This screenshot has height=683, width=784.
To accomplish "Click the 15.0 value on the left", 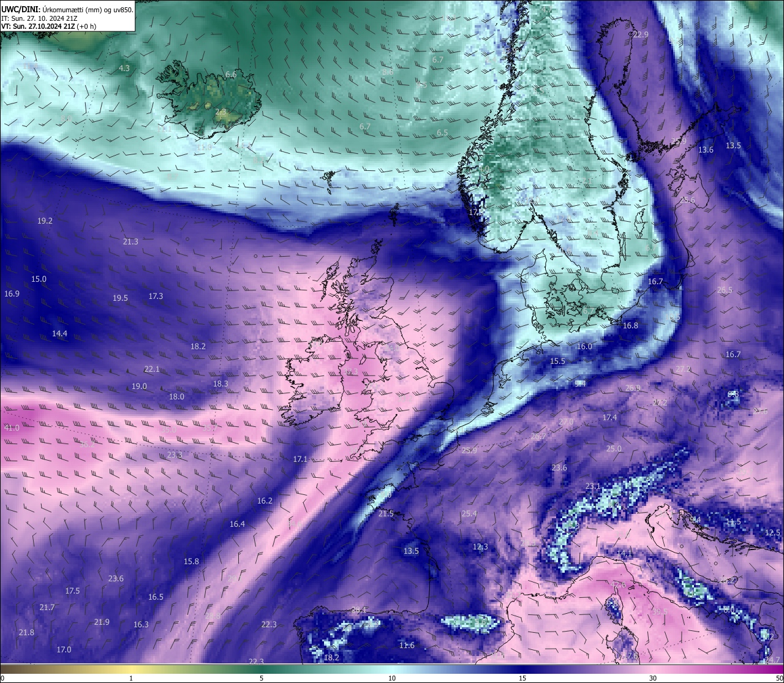I will point(39,279).
